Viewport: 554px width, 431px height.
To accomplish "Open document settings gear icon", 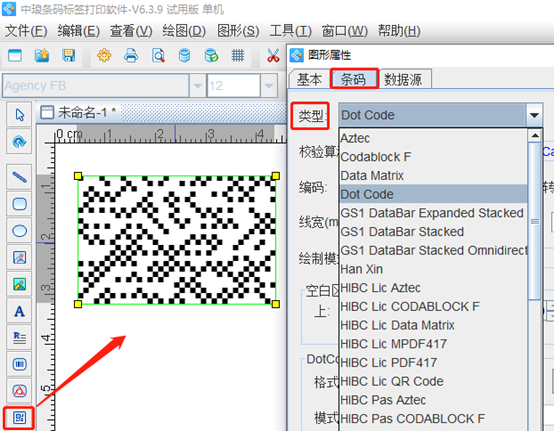I will tap(104, 55).
